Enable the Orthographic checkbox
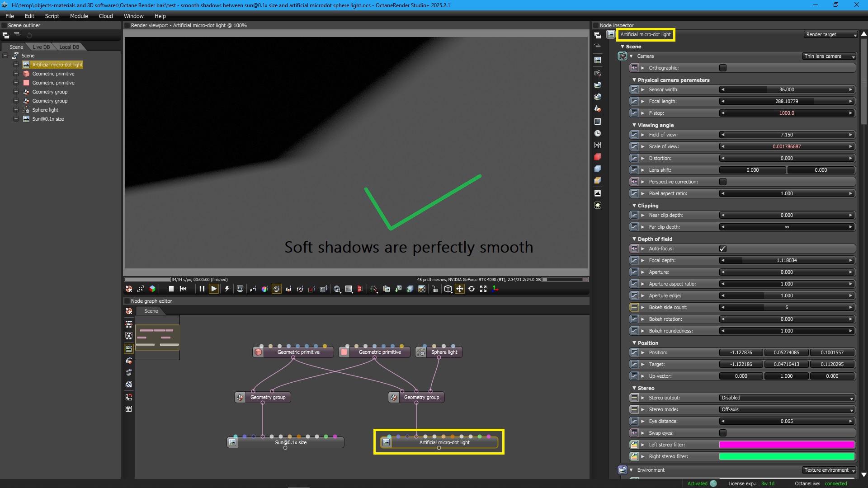868x488 pixels. (x=723, y=68)
